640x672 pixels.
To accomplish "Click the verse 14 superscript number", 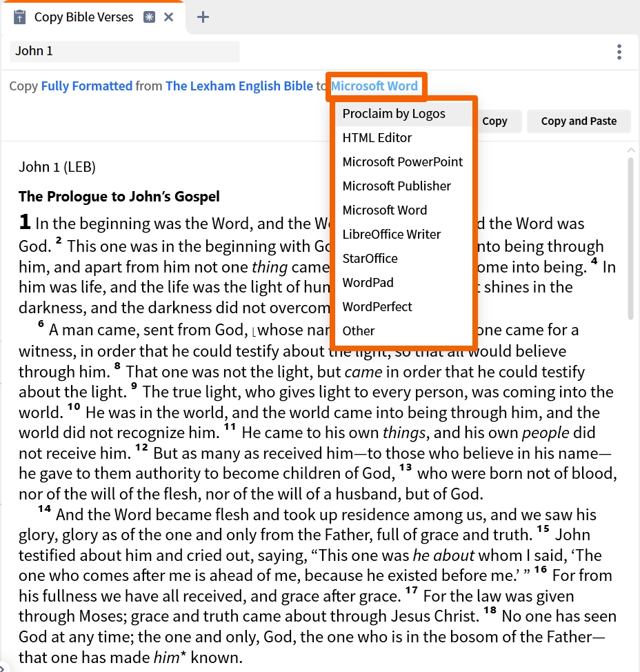I will coord(45,508).
